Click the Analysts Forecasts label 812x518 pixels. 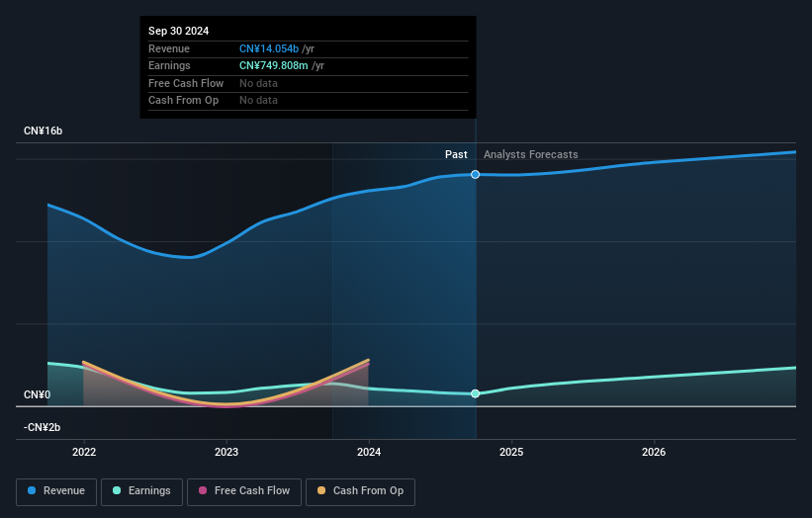click(x=531, y=154)
